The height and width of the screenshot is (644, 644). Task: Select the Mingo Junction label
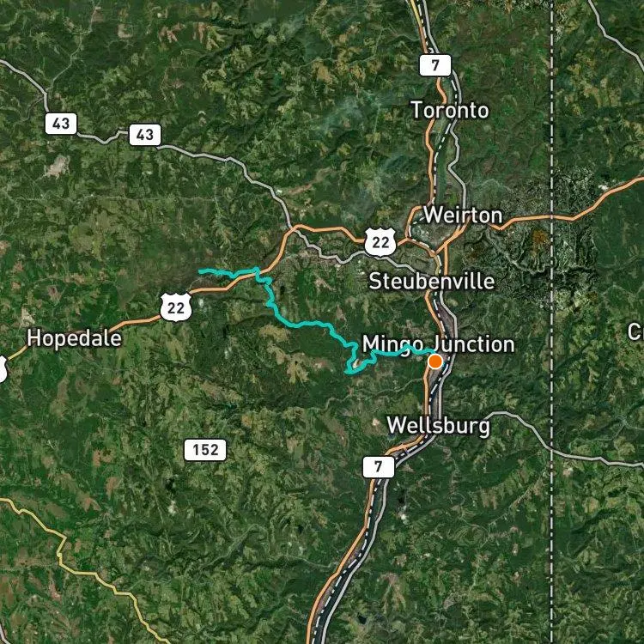coord(438,344)
